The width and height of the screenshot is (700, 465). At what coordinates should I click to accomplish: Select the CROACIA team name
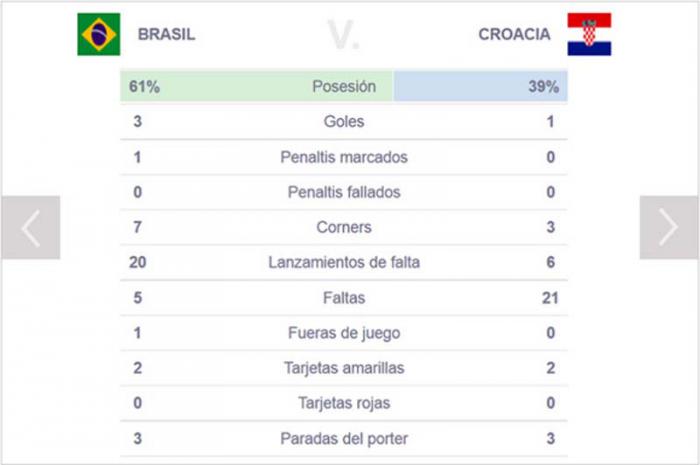click(514, 34)
